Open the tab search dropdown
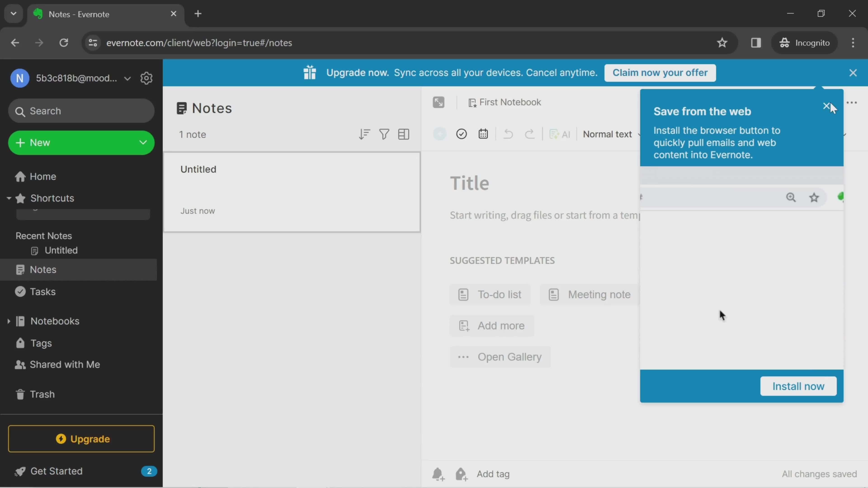This screenshot has height=488, width=868. click(14, 14)
